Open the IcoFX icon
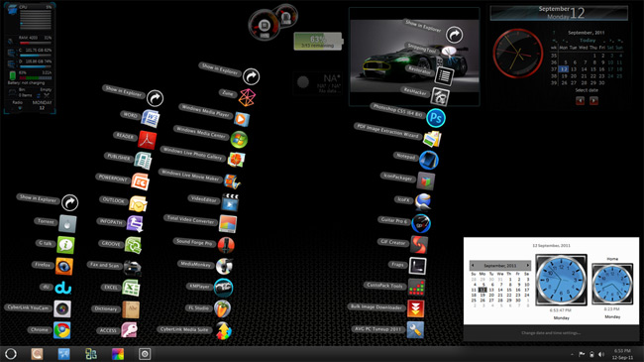Screen dimensions: 644x362 point(423,202)
